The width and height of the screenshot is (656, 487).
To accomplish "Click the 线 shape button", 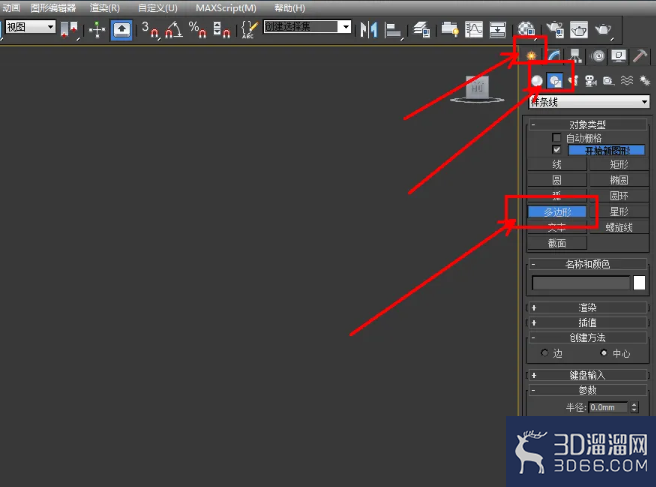I will (x=557, y=164).
